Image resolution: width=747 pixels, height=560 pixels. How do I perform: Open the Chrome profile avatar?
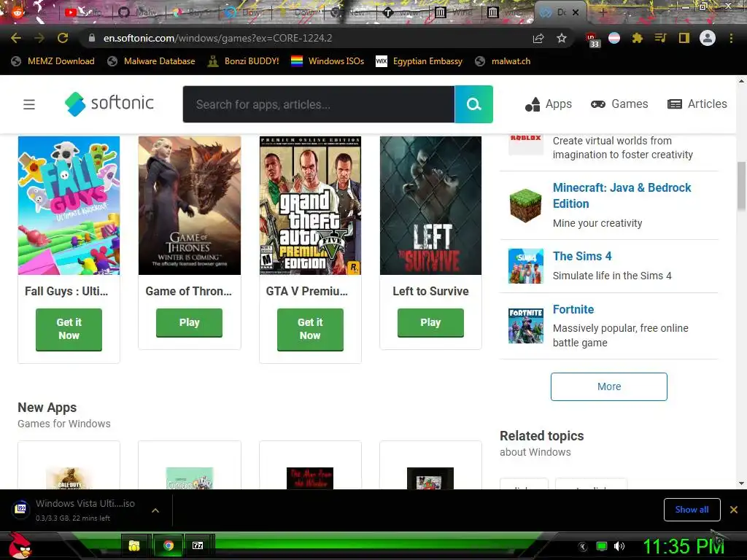708,38
